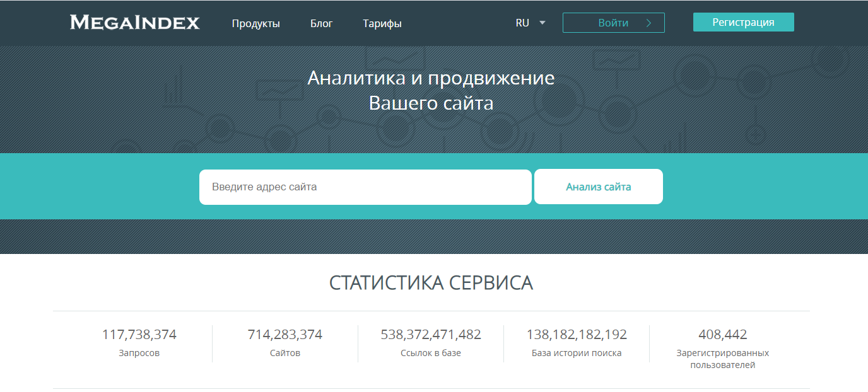Open the Продукты menu
This screenshot has height=392, width=868.
pos(255,23)
